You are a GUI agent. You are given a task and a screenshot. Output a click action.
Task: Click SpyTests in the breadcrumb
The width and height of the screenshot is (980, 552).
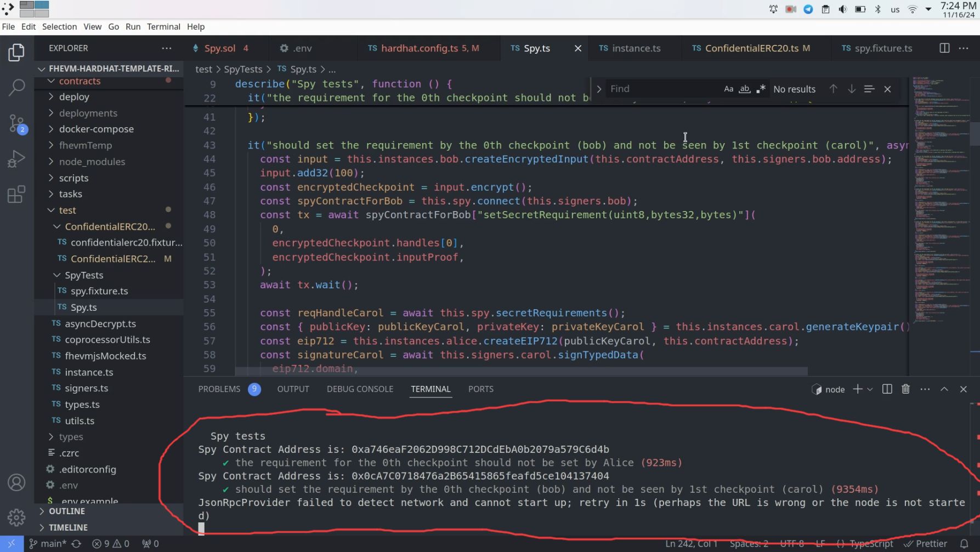point(243,69)
